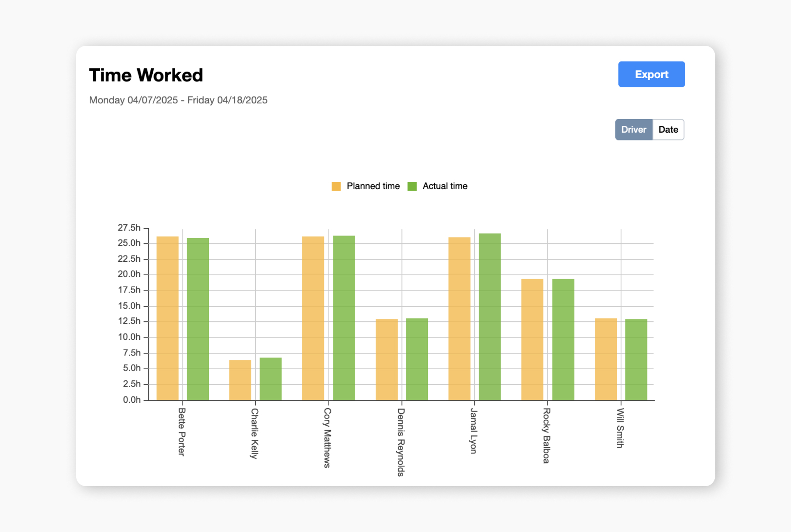Viewport: 791px width, 532px height.
Task: Click the green Actual time legend swatch
Action: [411, 186]
